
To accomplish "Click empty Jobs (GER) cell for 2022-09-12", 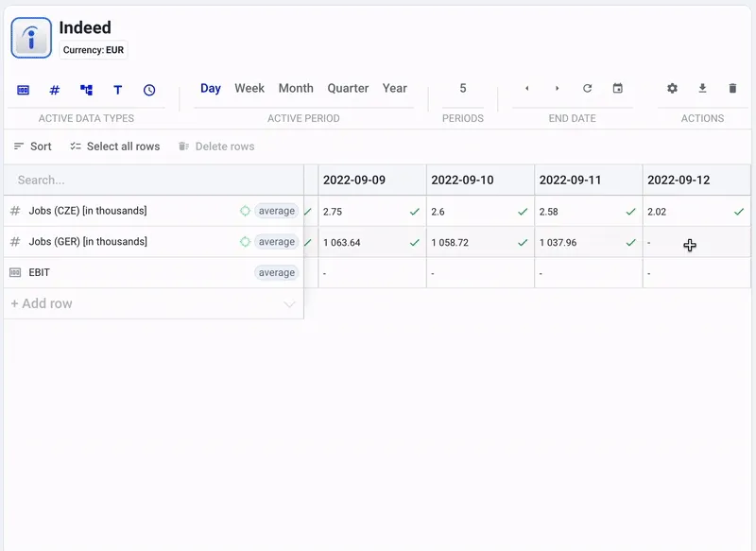I will [x=696, y=242].
